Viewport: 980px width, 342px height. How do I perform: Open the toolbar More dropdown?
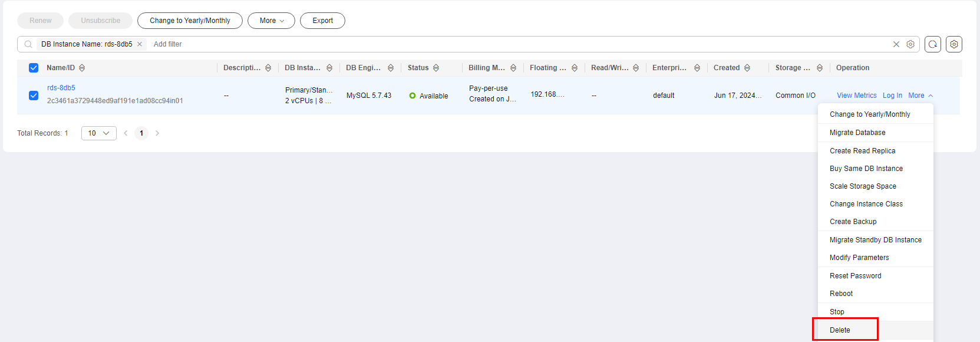tap(271, 21)
